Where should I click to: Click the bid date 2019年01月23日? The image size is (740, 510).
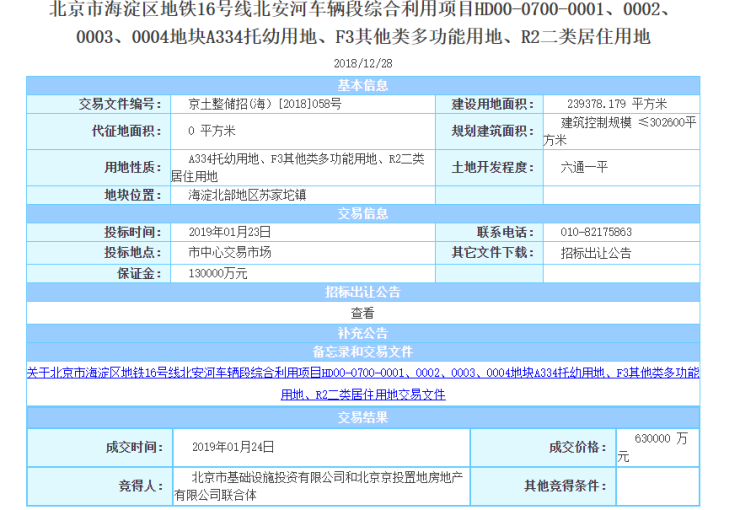(230, 233)
